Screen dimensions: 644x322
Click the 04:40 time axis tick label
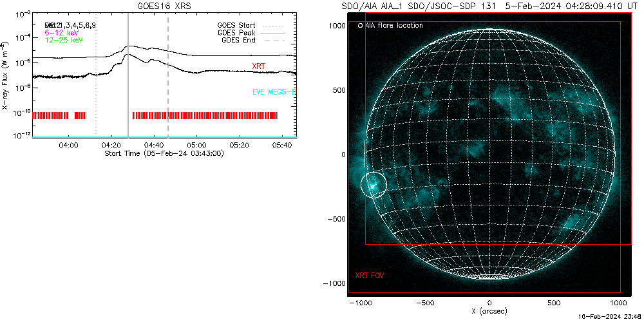point(154,144)
